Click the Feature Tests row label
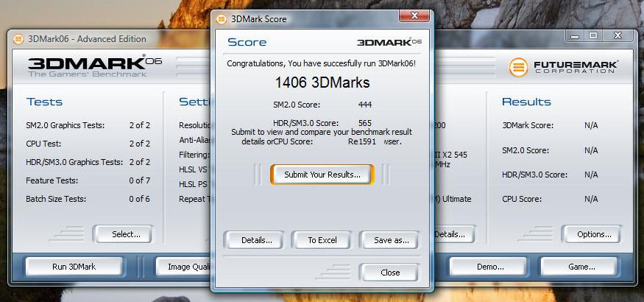Screen dimensions: 644x302 [x=52, y=180]
